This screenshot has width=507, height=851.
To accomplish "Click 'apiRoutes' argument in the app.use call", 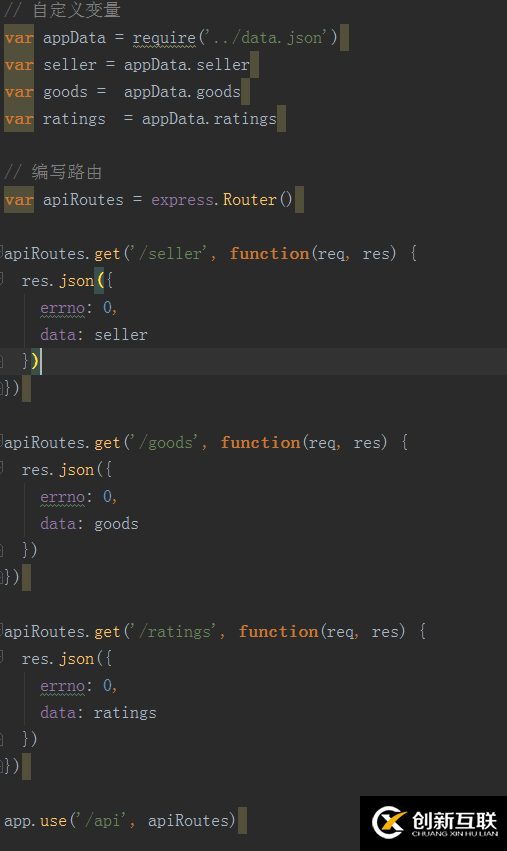I will [x=188, y=821].
